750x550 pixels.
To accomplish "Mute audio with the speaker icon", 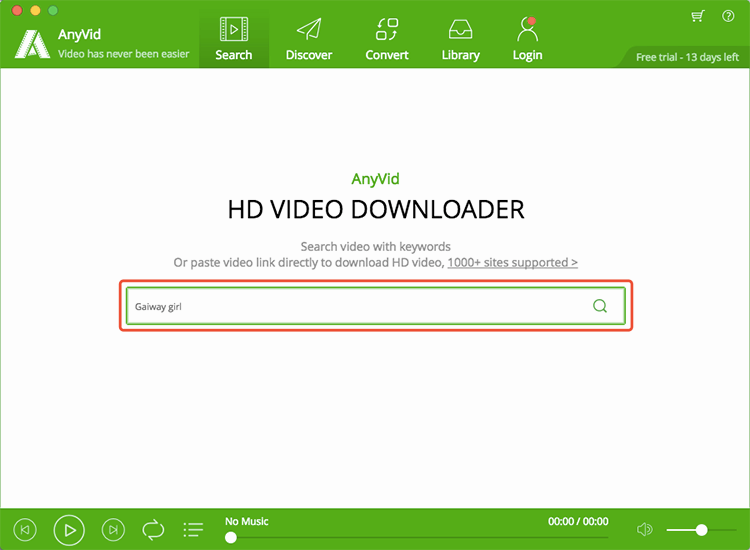I will click(644, 529).
